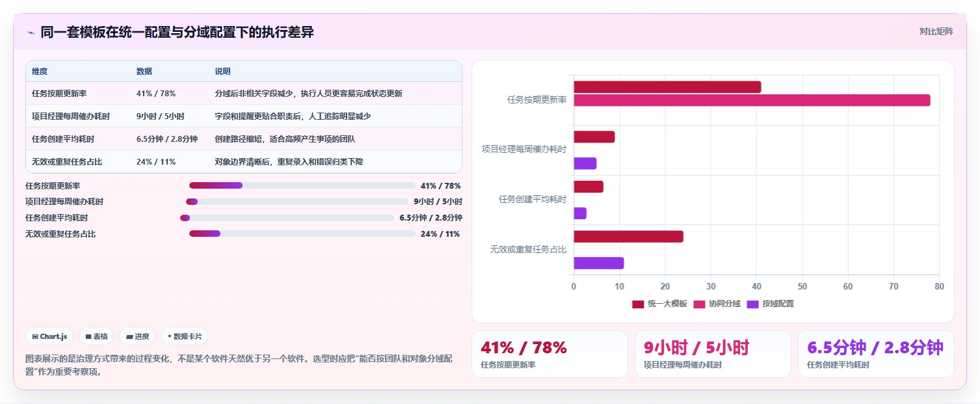Click the 41 crimson bar for 任务按期更新率
The image size is (980, 404).
coord(667,87)
